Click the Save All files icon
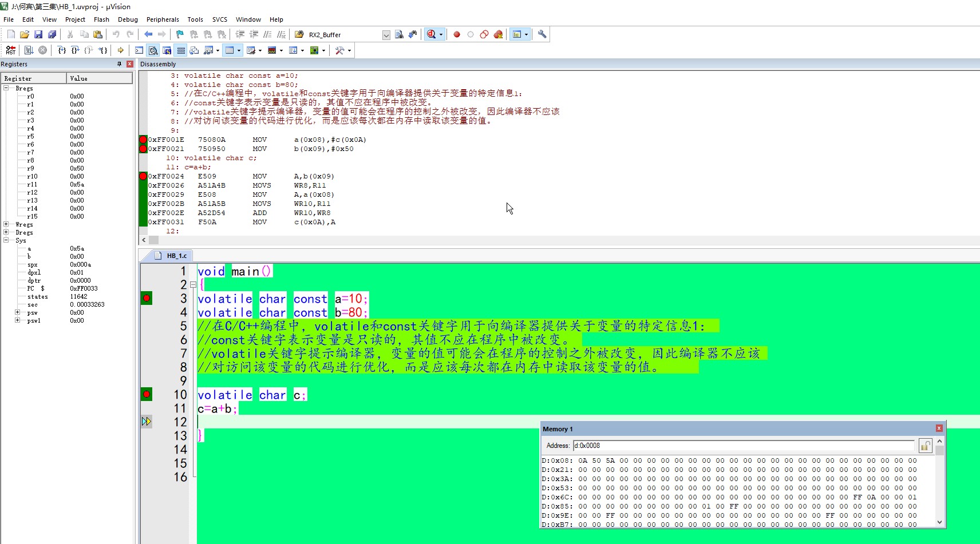The image size is (980, 544). (x=52, y=34)
